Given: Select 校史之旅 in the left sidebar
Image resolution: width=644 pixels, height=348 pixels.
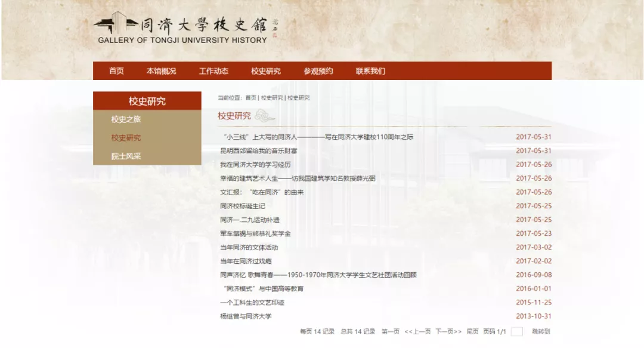Looking at the screenshot, I should coord(126,119).
